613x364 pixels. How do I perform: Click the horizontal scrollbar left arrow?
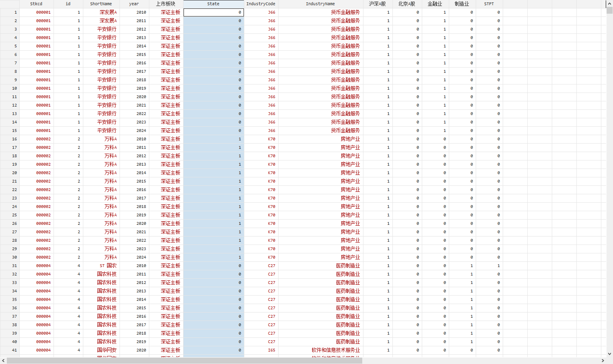pos(3,360)
